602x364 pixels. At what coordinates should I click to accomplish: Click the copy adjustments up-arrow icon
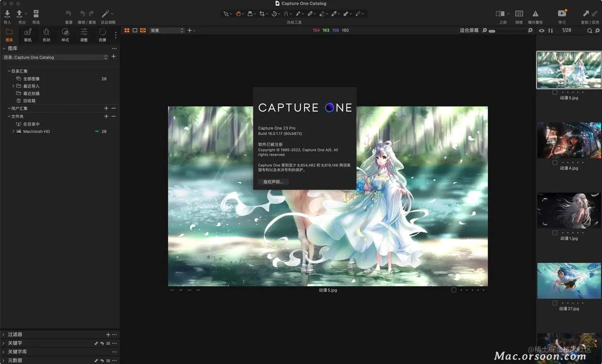(586, 14)
